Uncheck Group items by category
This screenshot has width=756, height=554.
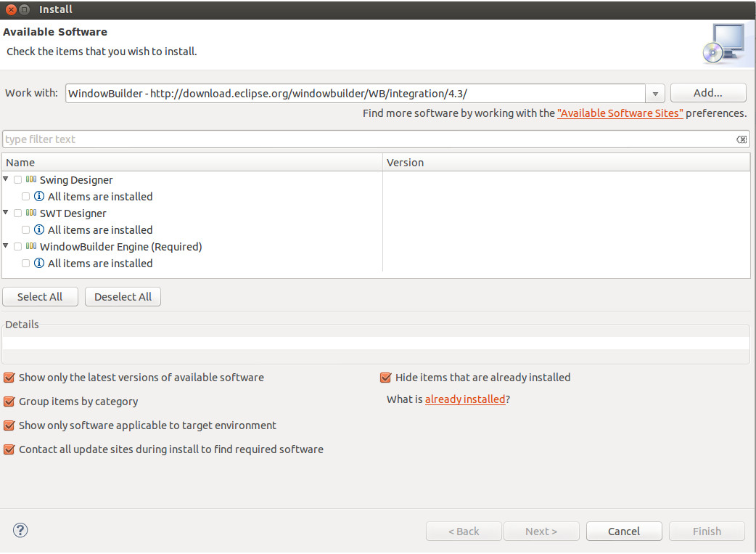click(x=9, y=402)
